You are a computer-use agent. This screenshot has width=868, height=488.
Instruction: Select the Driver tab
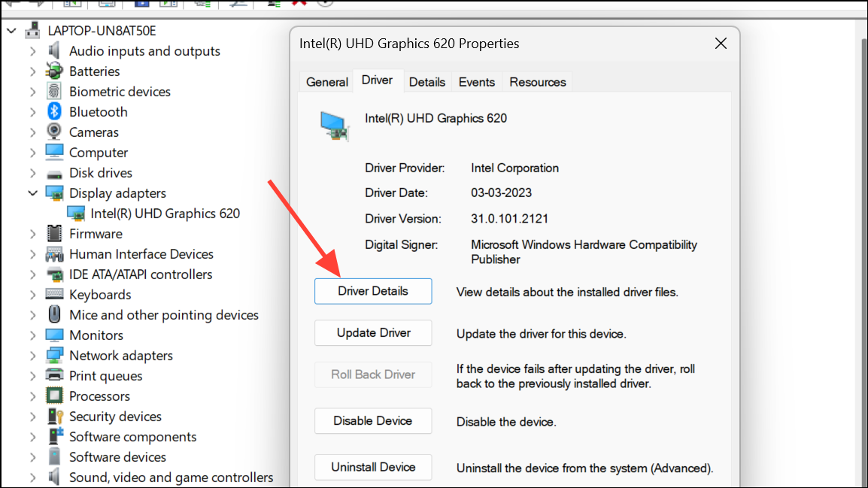(377, 80)
